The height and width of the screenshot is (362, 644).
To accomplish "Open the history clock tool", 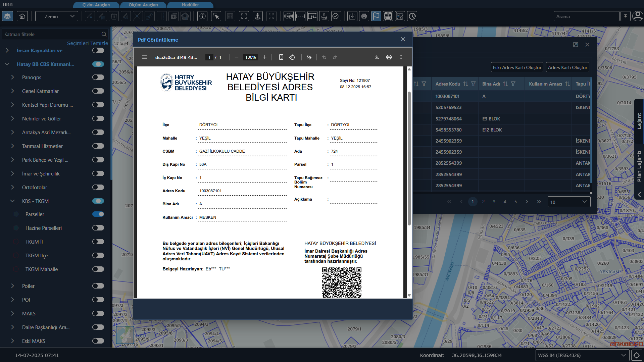I will coord(412,16).
